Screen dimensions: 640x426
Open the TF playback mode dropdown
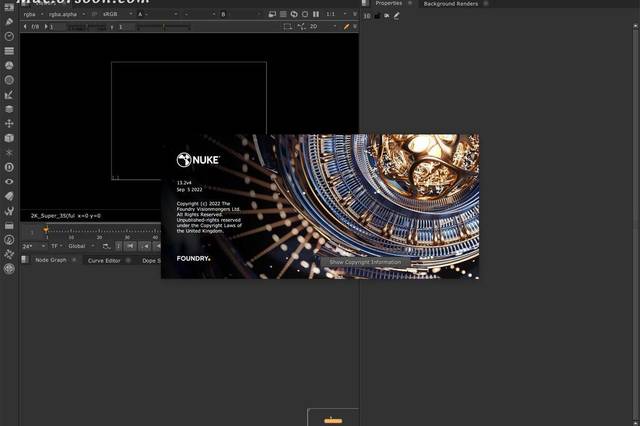click(x=57, y=246)
